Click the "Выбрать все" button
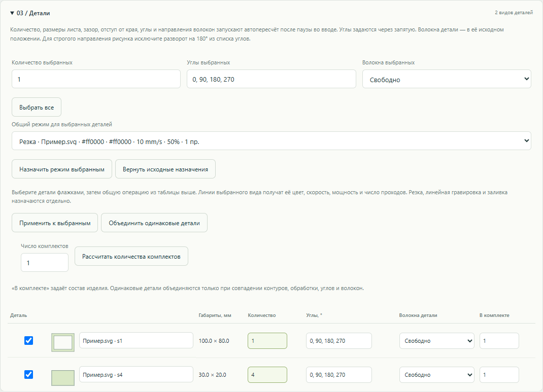The width and height of the screenshot is (543, 392). pyautogui.click(x=37, y=108)
